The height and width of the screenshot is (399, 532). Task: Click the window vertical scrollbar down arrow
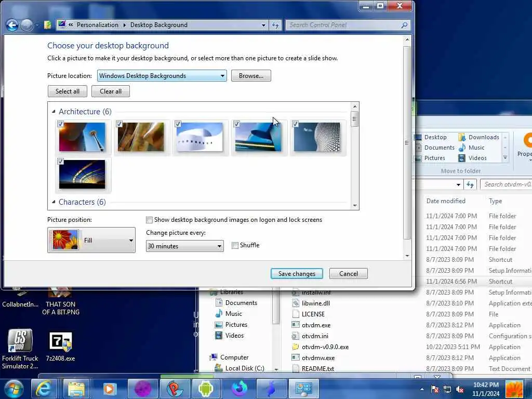pyautogui.click(x=407, y=256)
